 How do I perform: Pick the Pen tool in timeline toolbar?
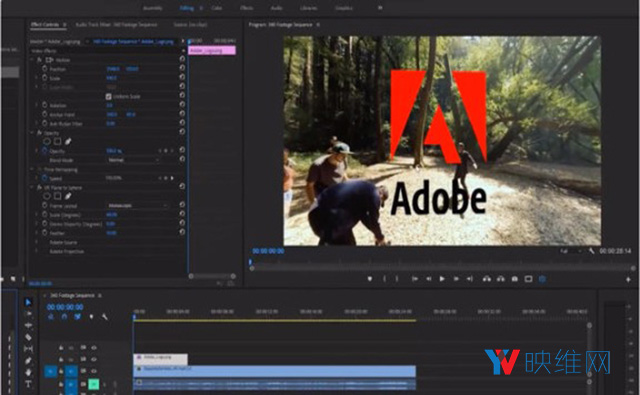click(x=28, y=361)
